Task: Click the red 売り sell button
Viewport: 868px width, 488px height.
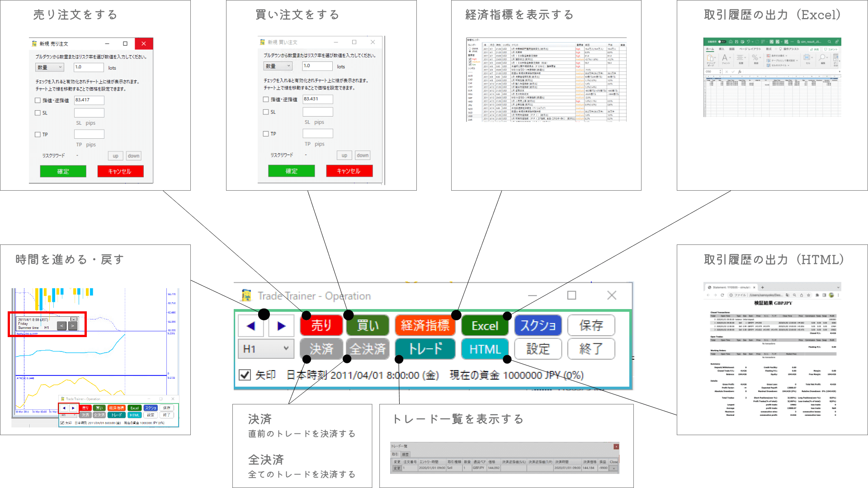Action: [321, 326]
